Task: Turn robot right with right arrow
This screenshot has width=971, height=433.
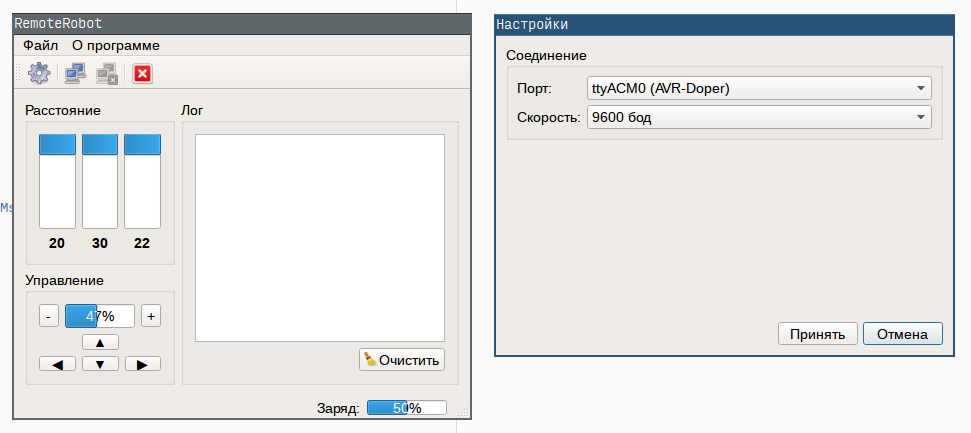Action: [142, 364]
